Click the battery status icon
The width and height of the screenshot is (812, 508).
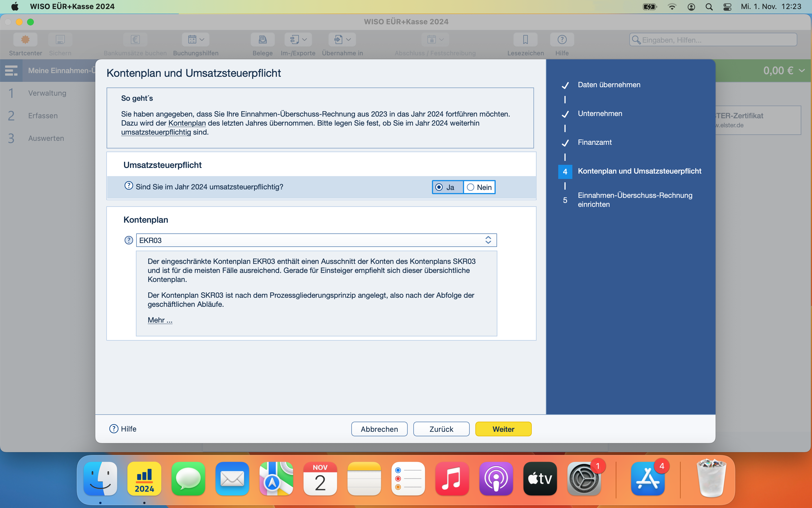[x=650, y=7]
